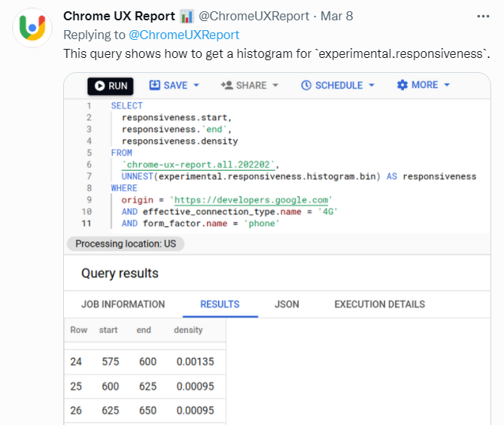Click the start value 575 in row 24
504x425 pixels.
[x=111, y=362]
